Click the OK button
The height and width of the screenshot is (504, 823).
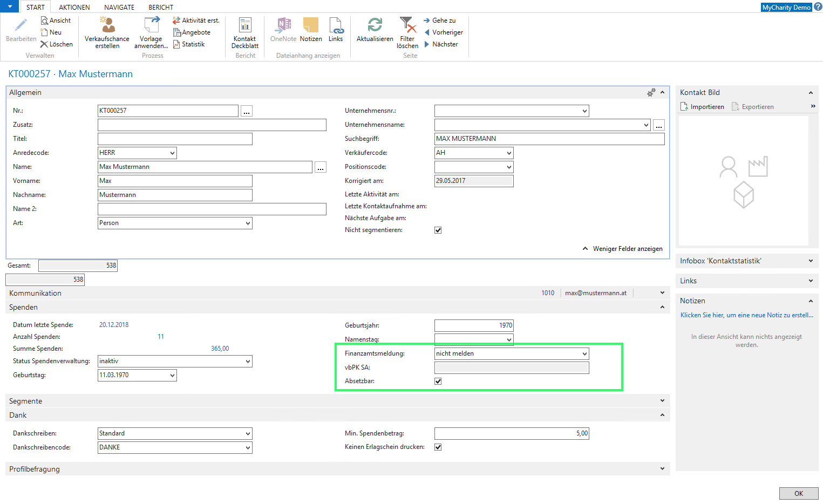point(799,494)
